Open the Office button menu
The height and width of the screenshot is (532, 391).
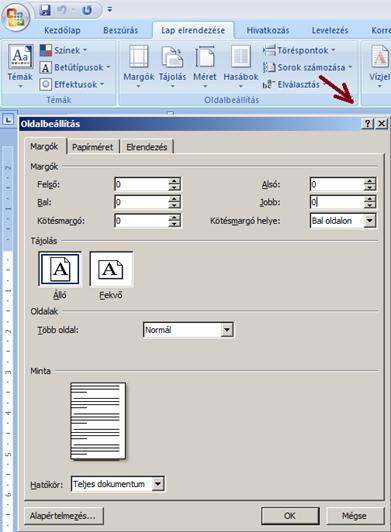pyautogui.click(x=15, y=18)
